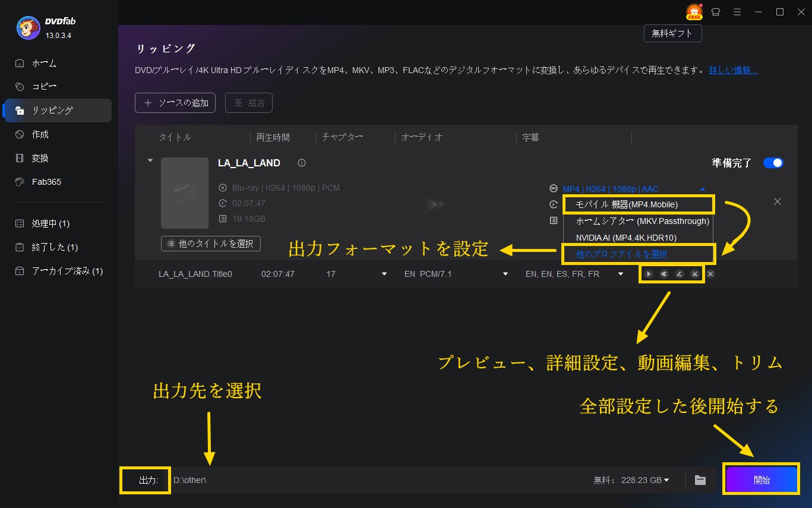Open Fab365 in sidebar
The image size is (812, 508).
point(58,182)
